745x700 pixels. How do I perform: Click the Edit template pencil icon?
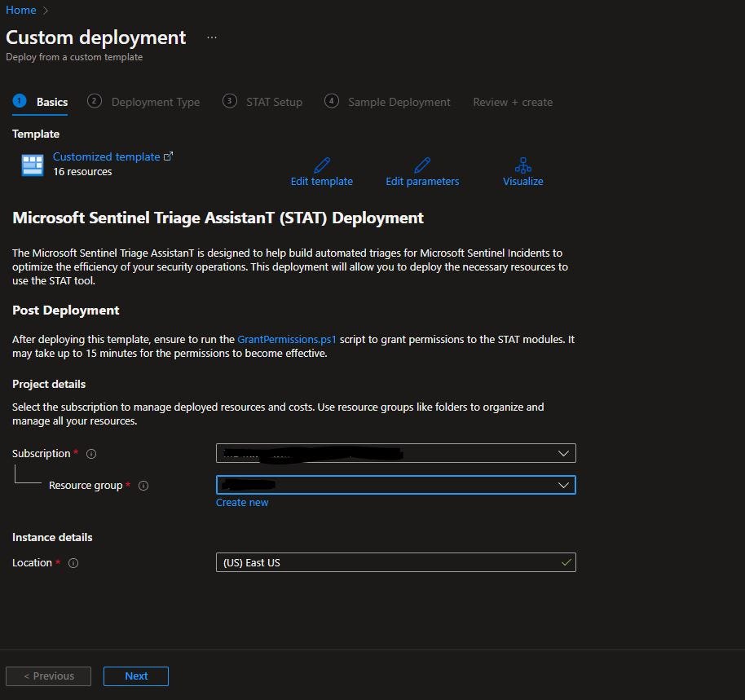pyautogui.click(x=322, y=165)
